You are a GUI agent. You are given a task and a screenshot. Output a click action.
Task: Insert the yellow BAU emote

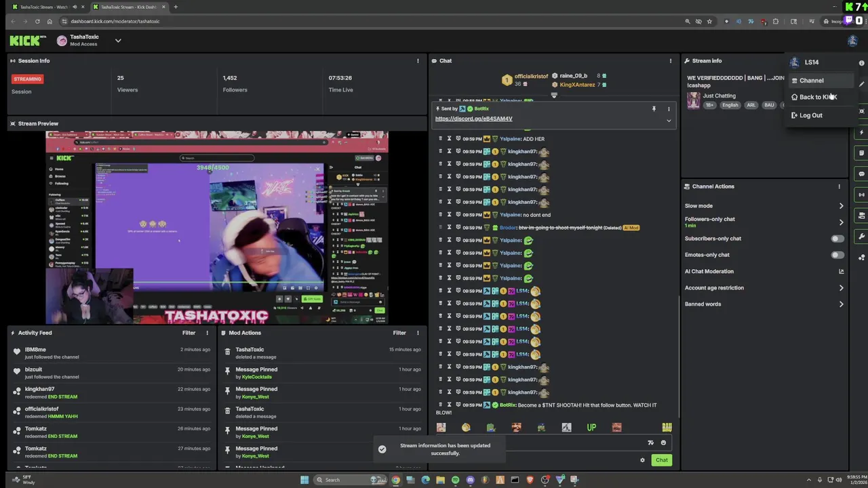[667, 428]
